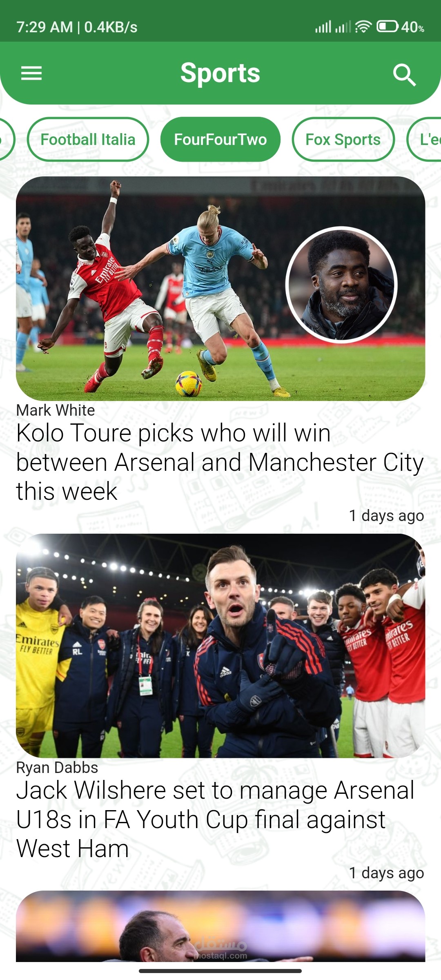Open the partially visible third article image
The width and height of the screenshot is (441, 980).
[220, 926]
